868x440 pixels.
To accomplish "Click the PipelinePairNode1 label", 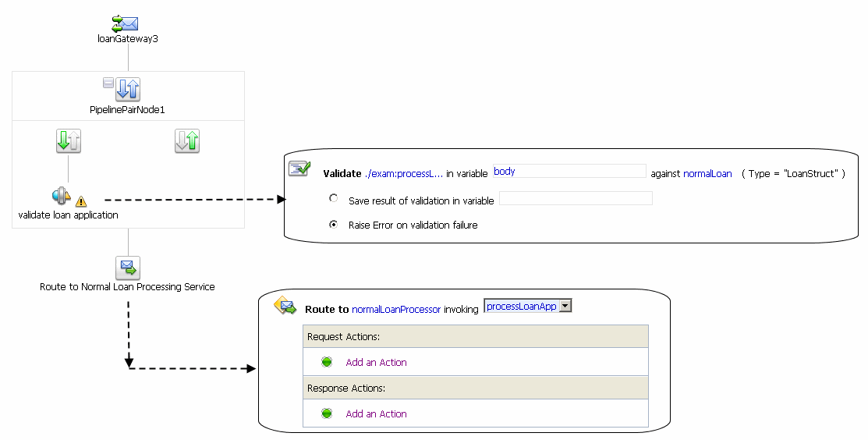I will coord(127,109).
